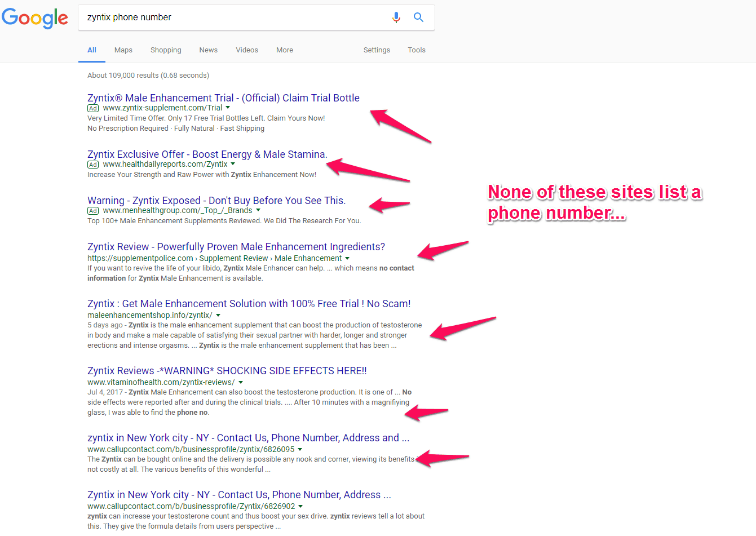Activate voice search microphone icon
Screen dimensions: 756x536
(x=396, y=17)
